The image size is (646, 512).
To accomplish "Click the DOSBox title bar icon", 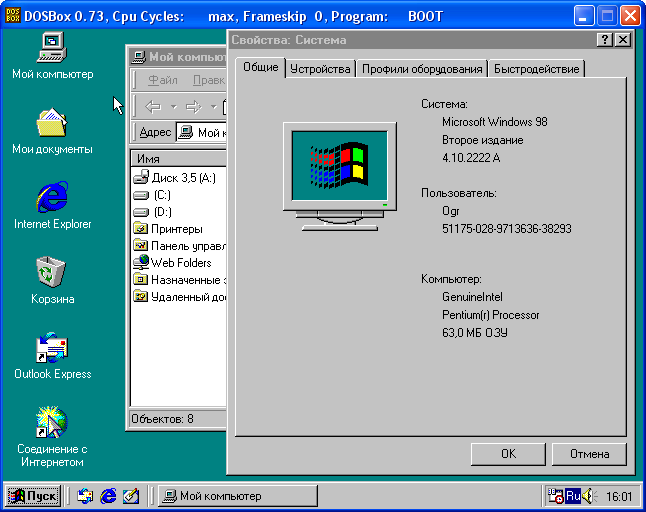I will point(13,16).
